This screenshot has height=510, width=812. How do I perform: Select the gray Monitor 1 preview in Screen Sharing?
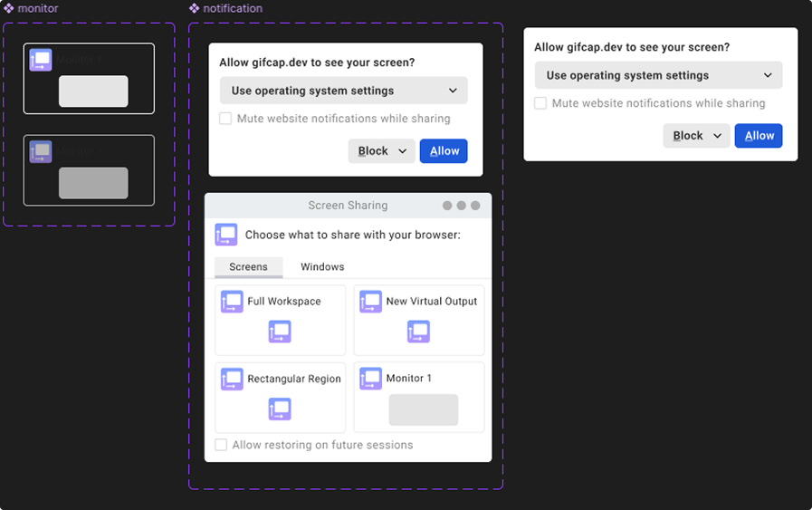tap(424, 410)
